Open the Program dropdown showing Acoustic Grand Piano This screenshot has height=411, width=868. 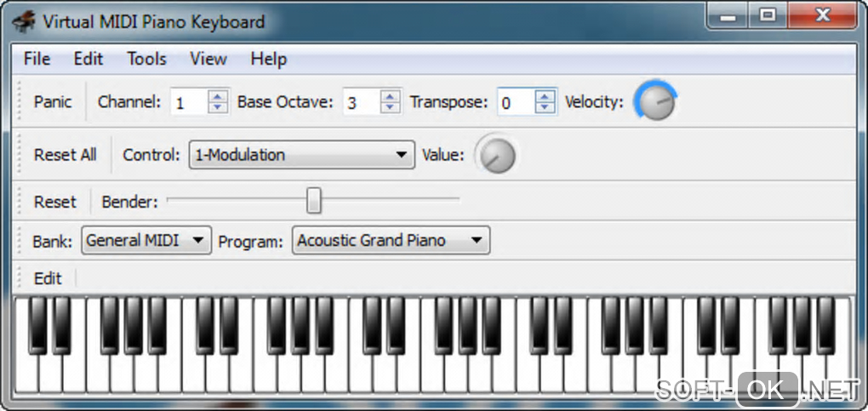(x=391, y=241)
